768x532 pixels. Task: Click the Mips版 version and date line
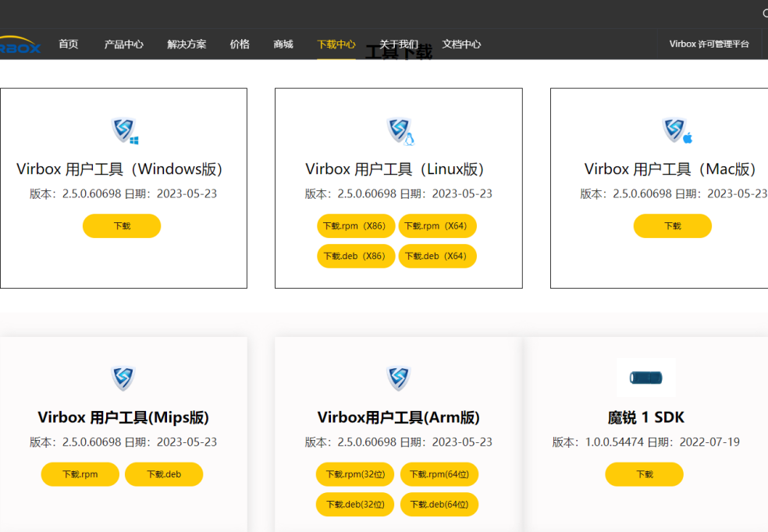[123, 442]
